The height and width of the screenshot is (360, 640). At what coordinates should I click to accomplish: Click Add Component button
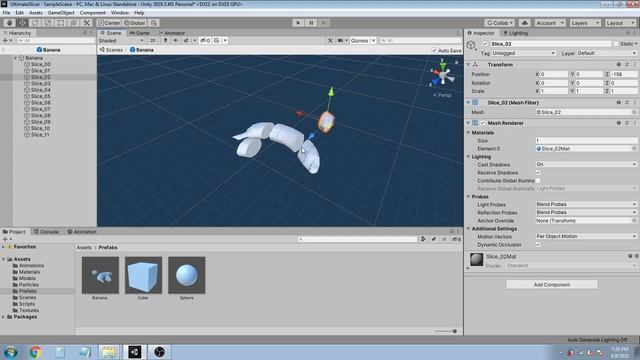click(552, 284)
